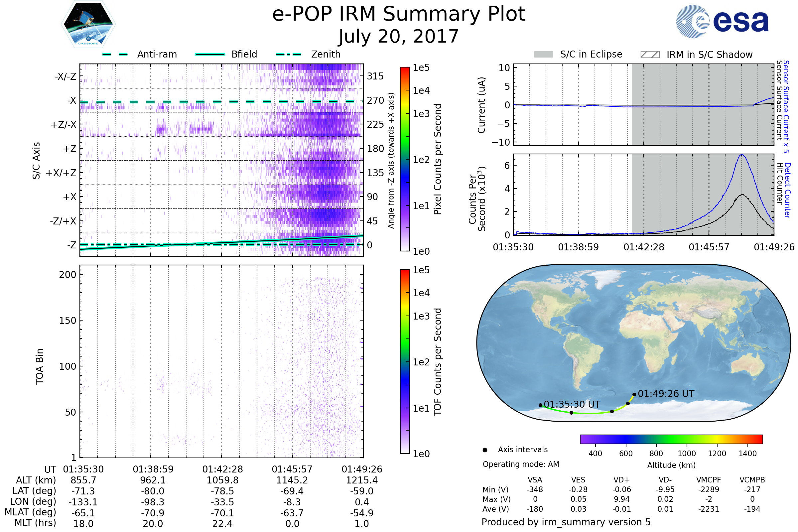Click the TOF Counts per Second colorbar
Viewport: 798px width, 532px height.
tap(405, 362)
